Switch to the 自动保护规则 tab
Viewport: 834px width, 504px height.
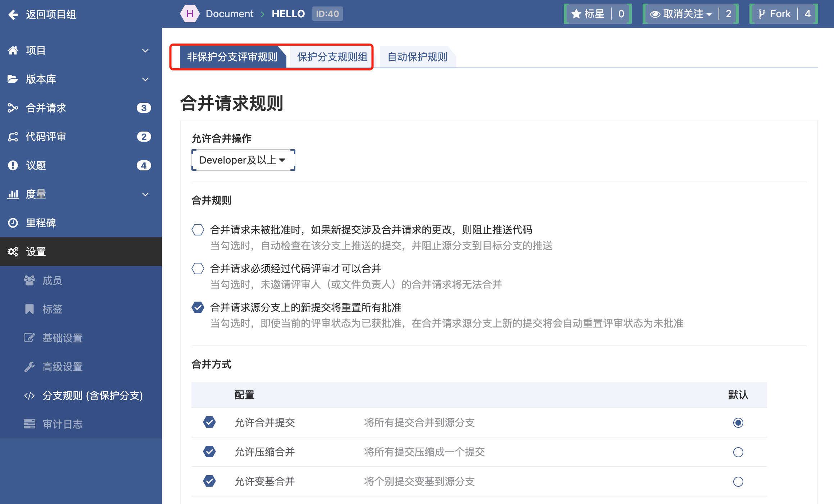pyautogui.click(x=417, y=57)
